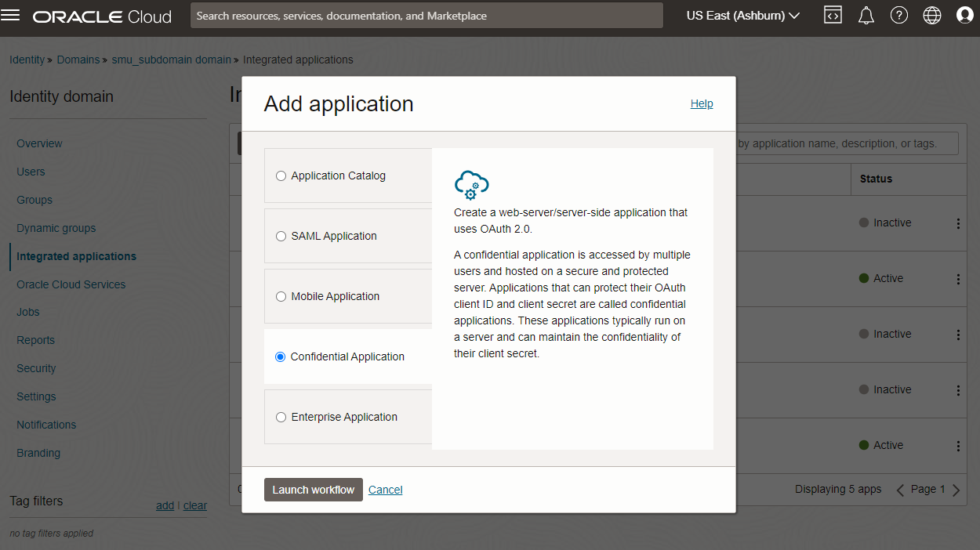Viewport: 980px width, 550px height.
Task: Open actions menu for last Active app
Action: click(x=958, y=446)
